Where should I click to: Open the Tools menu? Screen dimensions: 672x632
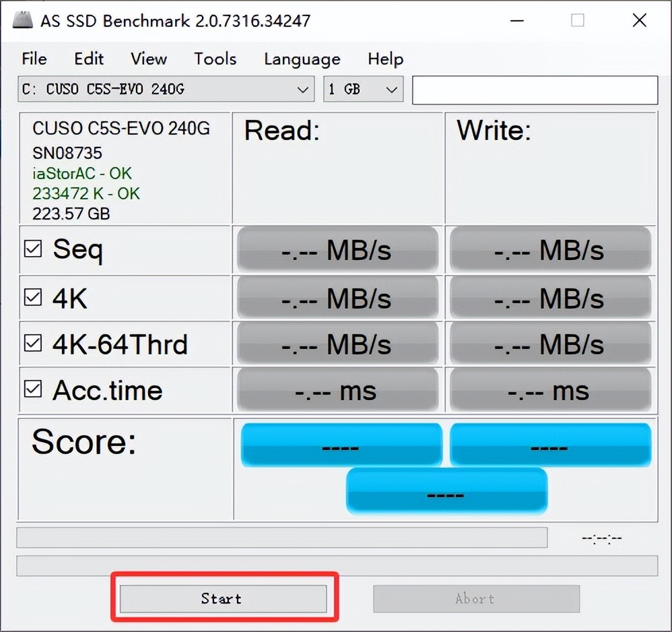point(214,59)
